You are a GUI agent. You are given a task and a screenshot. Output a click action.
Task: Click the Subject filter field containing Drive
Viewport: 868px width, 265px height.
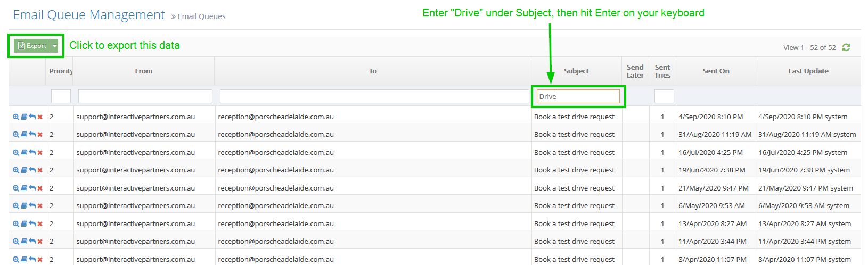coord(578,96)
